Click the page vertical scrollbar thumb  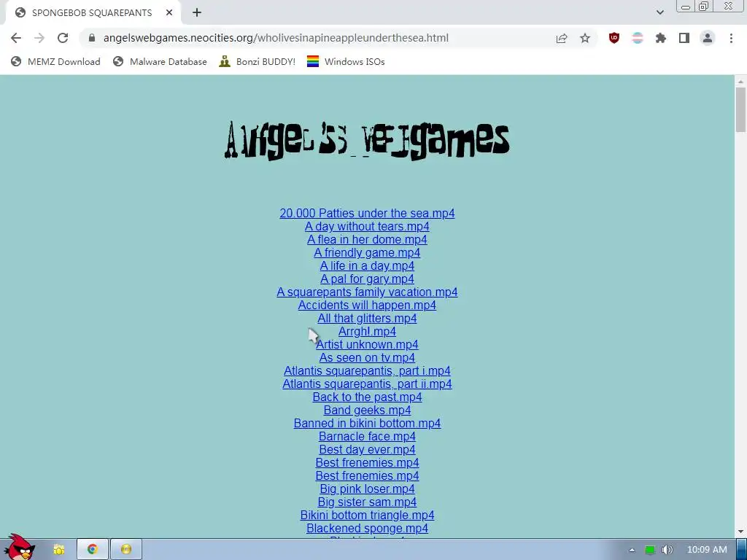pos(740,109)
